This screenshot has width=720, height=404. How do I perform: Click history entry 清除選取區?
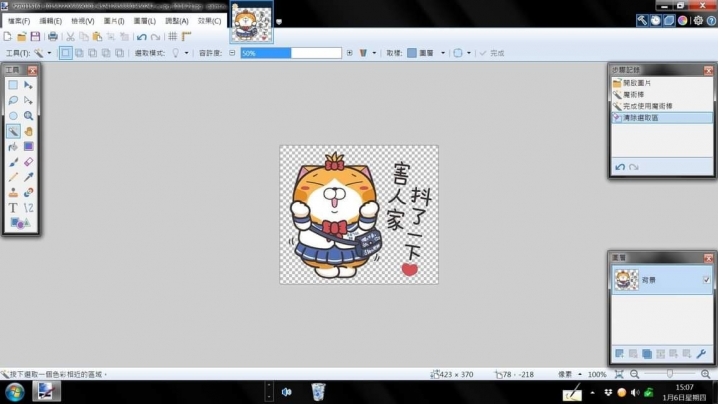point(662,118)
